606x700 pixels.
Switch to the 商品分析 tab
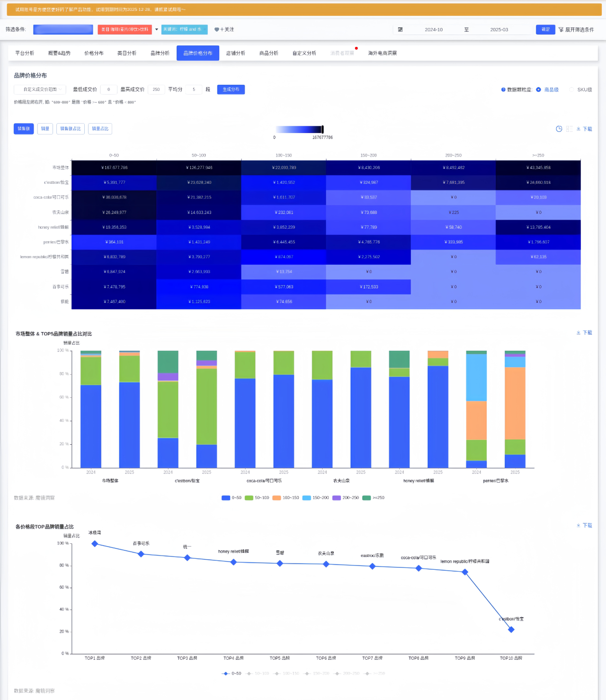click(269, 53)
